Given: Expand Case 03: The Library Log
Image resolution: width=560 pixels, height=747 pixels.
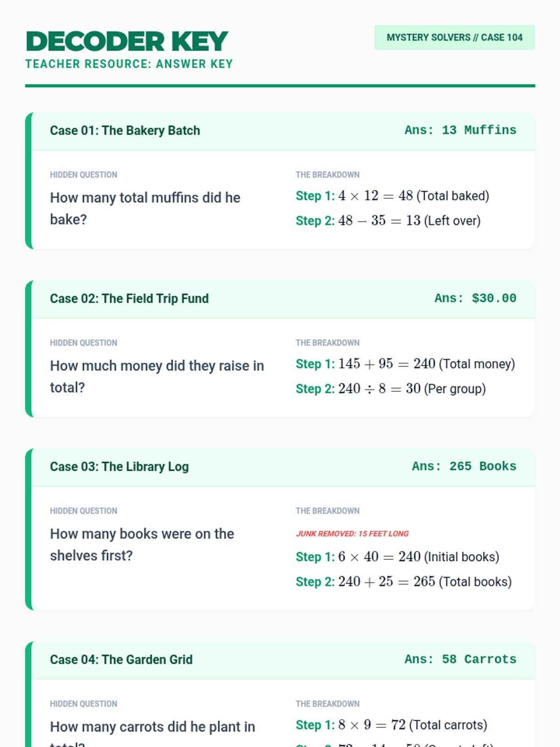Looking at the screenshot, I should tap(283, 467).
